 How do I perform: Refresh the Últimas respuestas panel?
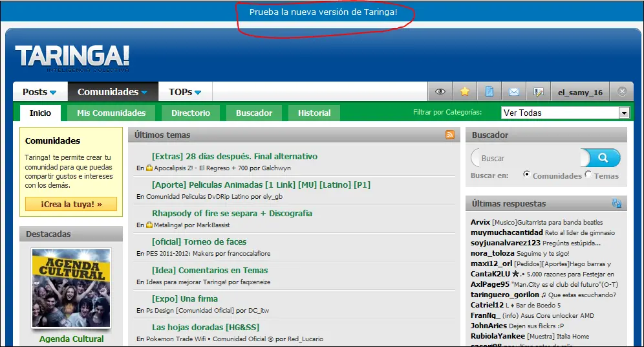616,203
